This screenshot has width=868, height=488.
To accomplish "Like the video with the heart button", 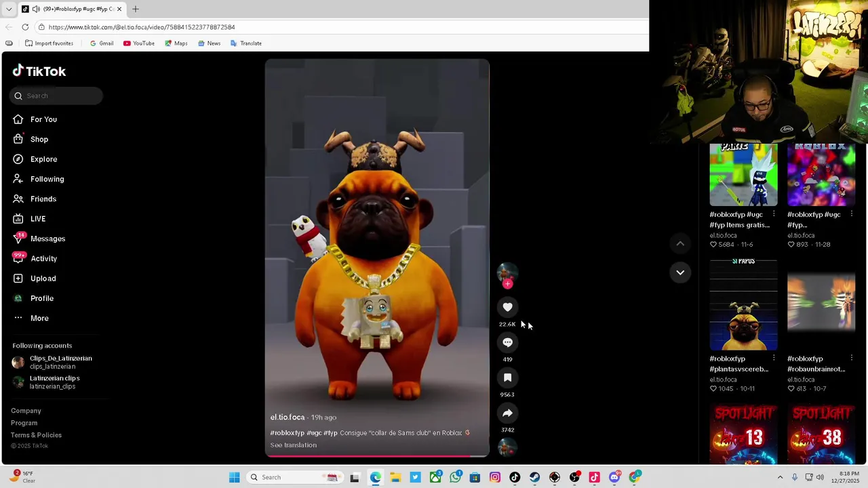I will pyautogui.click(x=507, y=307).
